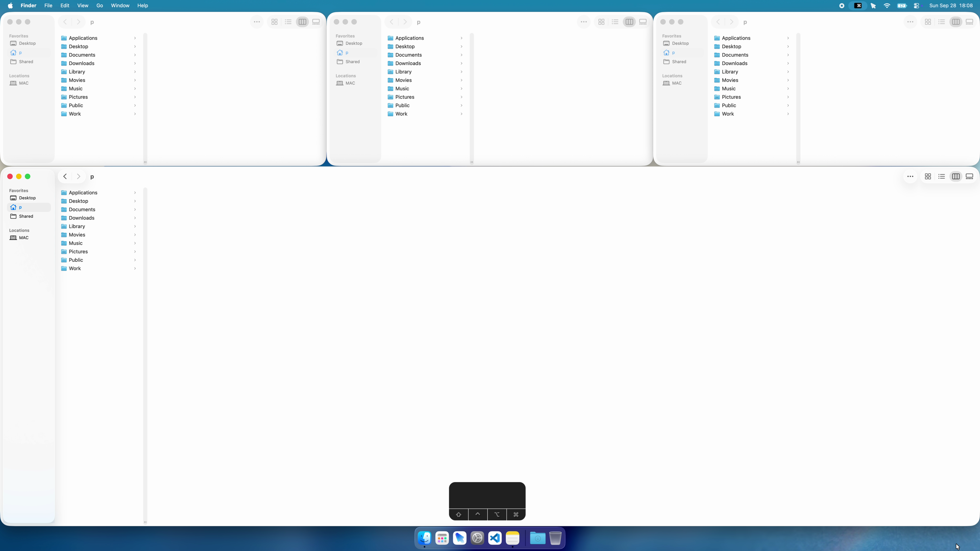Select Desktop favorite in bottom window sidebar
Screen dimensions: 980x551
click(27, 198)
